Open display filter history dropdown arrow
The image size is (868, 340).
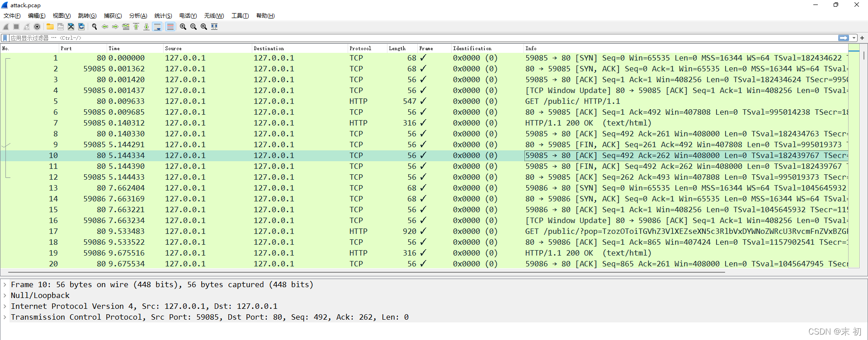click(x=854, y=38)
